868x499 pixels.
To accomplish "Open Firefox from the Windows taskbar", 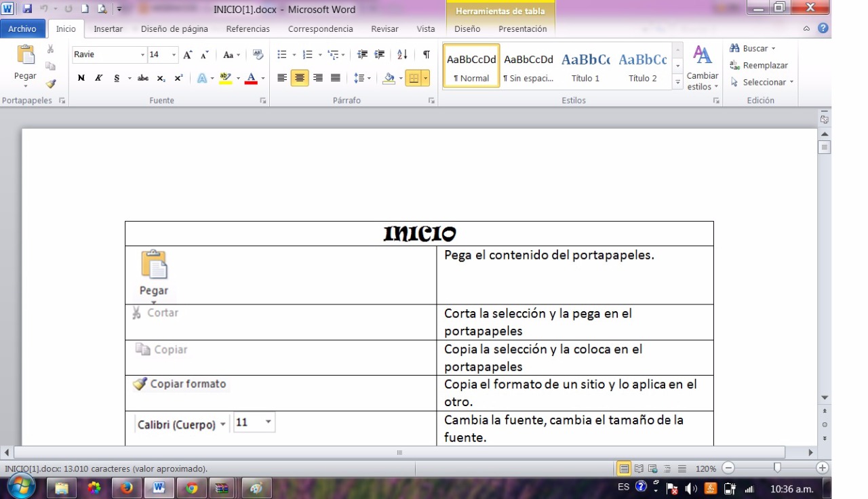I will pos(127,487).
